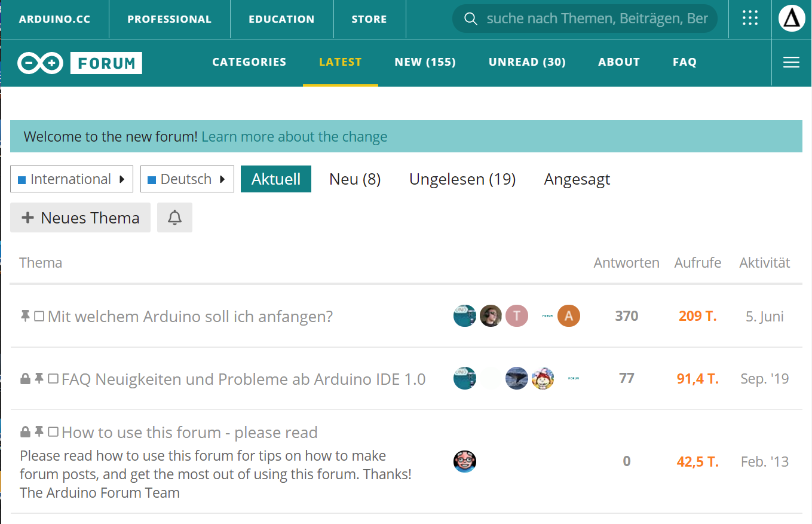Open the apps grid menu icon
Image resolution: width=812 pixels, height=524 pixels.
pos(750,19)
